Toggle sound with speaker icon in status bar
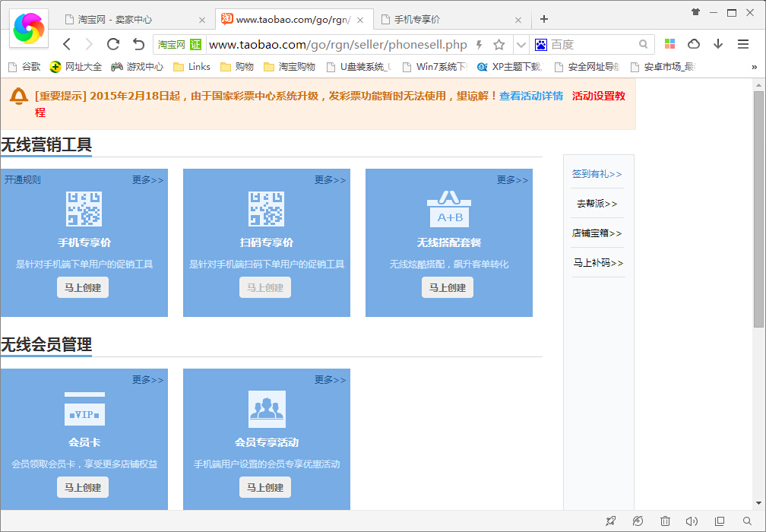 click(x=692, y=521)
